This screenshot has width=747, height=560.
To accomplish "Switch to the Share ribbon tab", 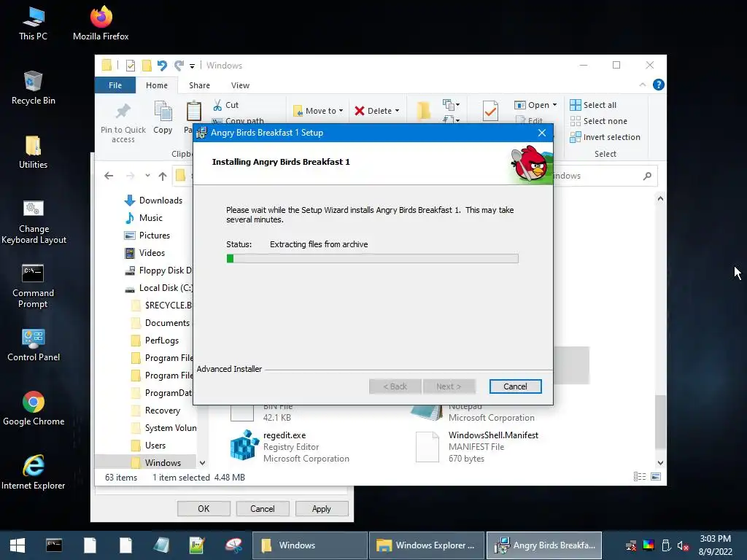I will coord(199,85).
